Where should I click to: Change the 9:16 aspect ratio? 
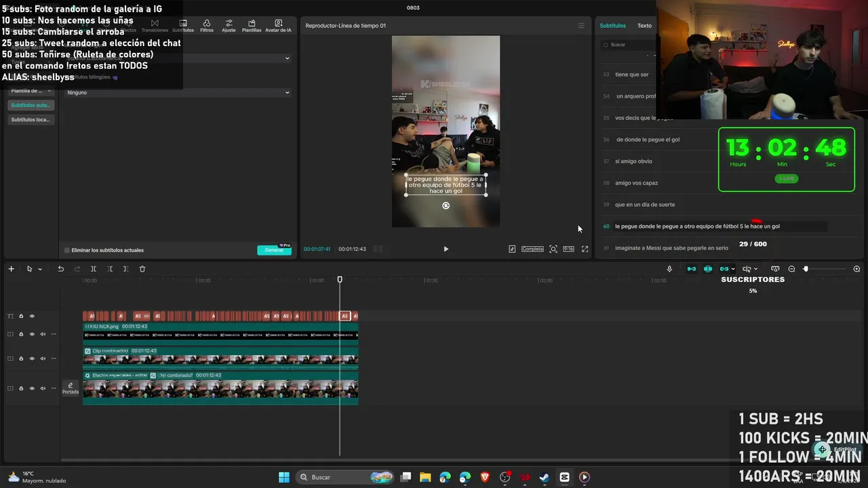(x=568, y=249)
